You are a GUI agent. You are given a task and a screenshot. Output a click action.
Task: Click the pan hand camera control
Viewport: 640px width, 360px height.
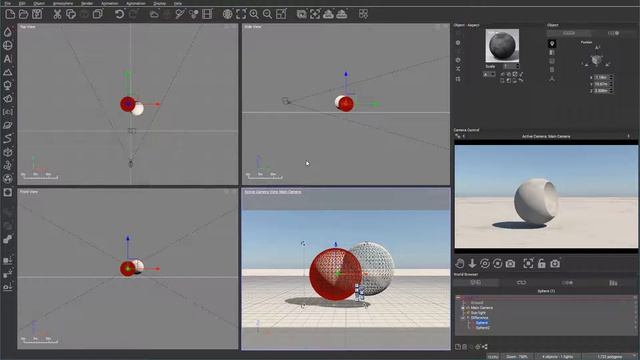click(x=460, y=263)
